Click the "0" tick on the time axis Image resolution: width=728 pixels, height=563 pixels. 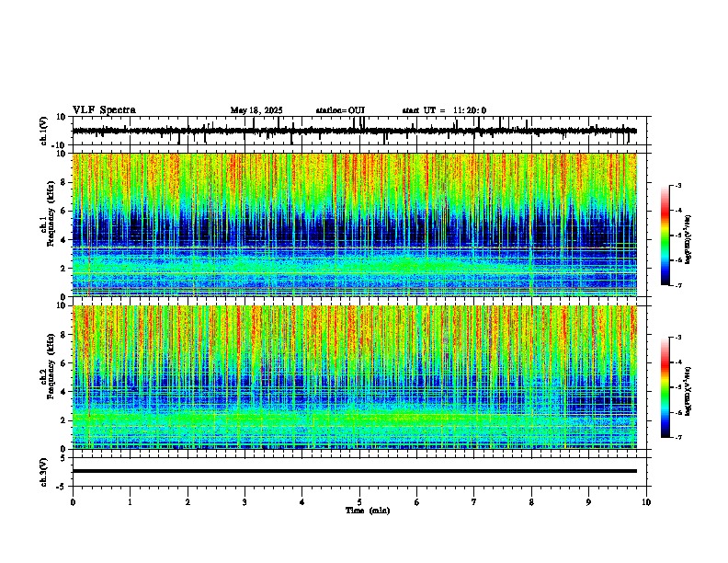73,502
